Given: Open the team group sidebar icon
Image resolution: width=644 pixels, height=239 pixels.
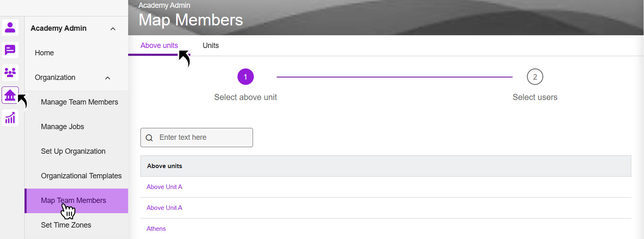Looking at the screenshot, I should (10, 73).
